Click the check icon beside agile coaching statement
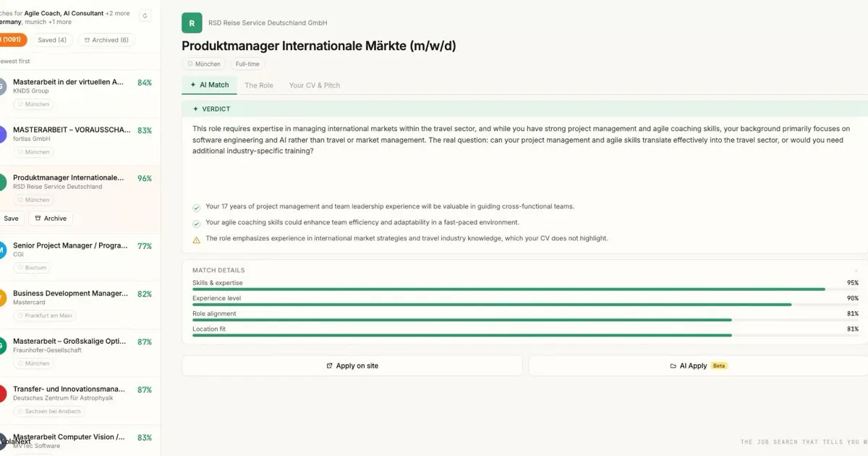Viewport: 868px width, 456px height. point(197,223)
